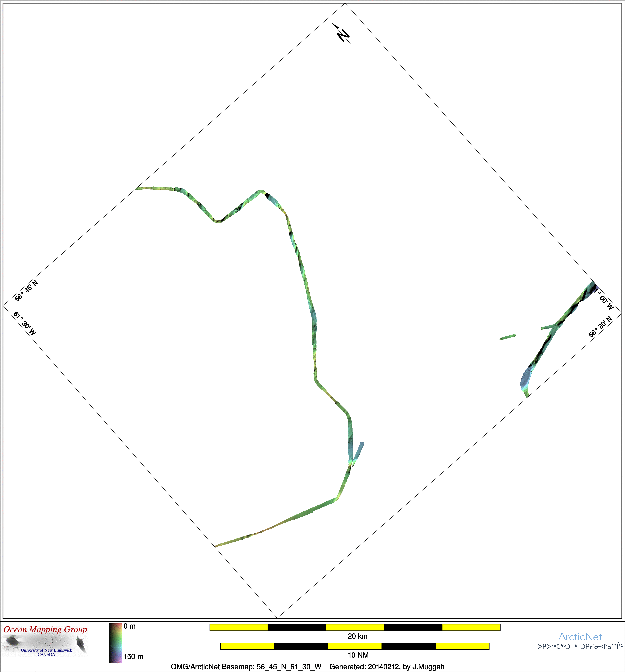Click the north arrow compass symbol
The width and height of the screenshot is (625, 672).
point(342,34)
